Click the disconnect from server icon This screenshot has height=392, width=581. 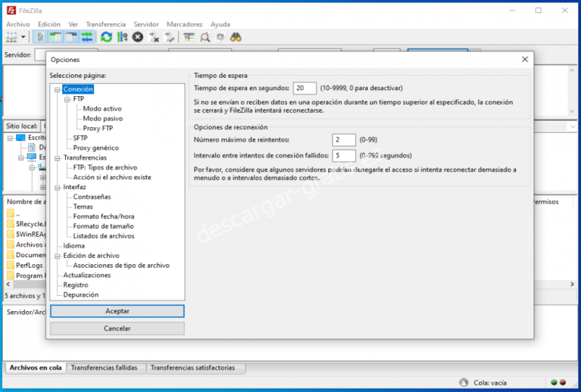point(154,37)
